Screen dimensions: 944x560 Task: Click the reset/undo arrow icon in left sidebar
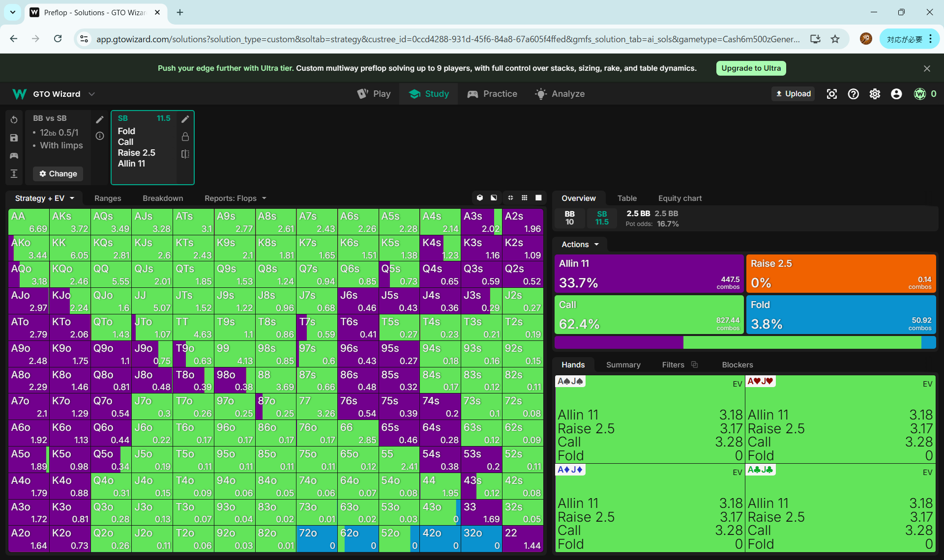(14, 120)
